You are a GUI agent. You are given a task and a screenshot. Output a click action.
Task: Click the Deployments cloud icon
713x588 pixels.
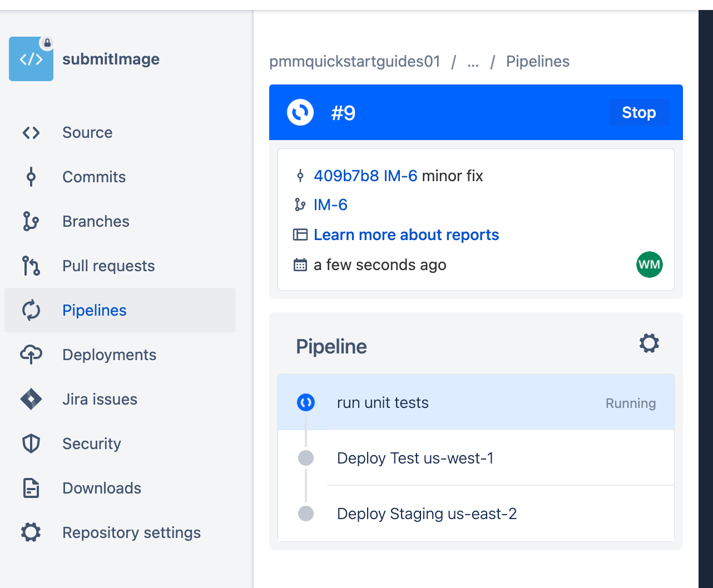click(x=31, y=355)
